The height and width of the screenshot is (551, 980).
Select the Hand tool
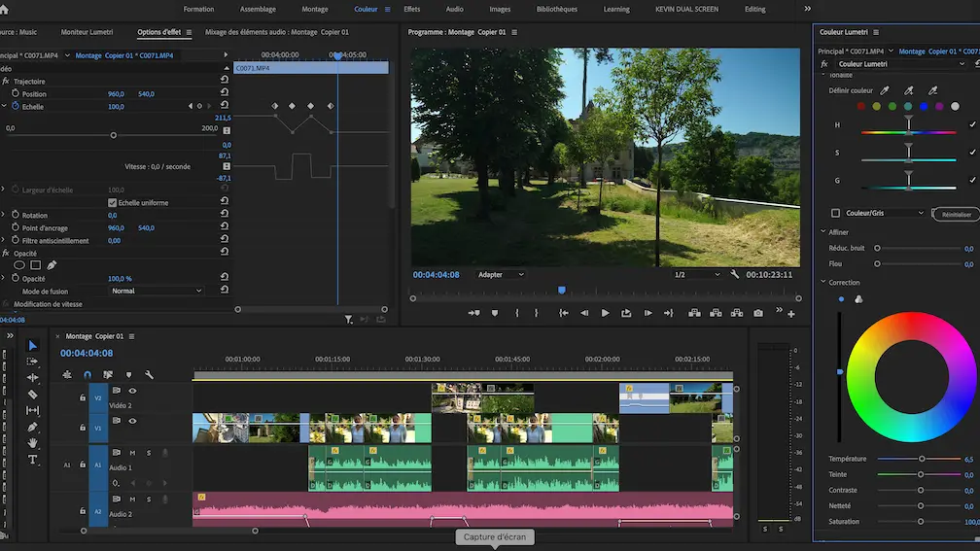(x=32, y=443)
